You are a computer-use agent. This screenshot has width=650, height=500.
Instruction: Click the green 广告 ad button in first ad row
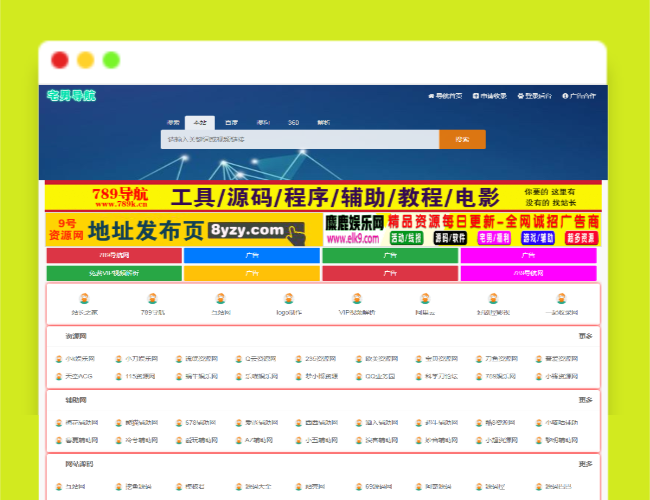point(390,255)
